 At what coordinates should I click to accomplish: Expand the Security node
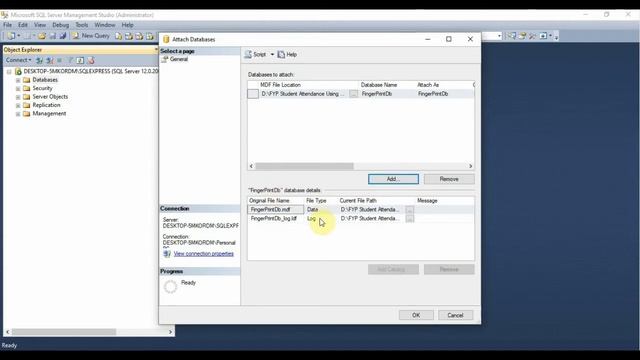pos(18,89)
